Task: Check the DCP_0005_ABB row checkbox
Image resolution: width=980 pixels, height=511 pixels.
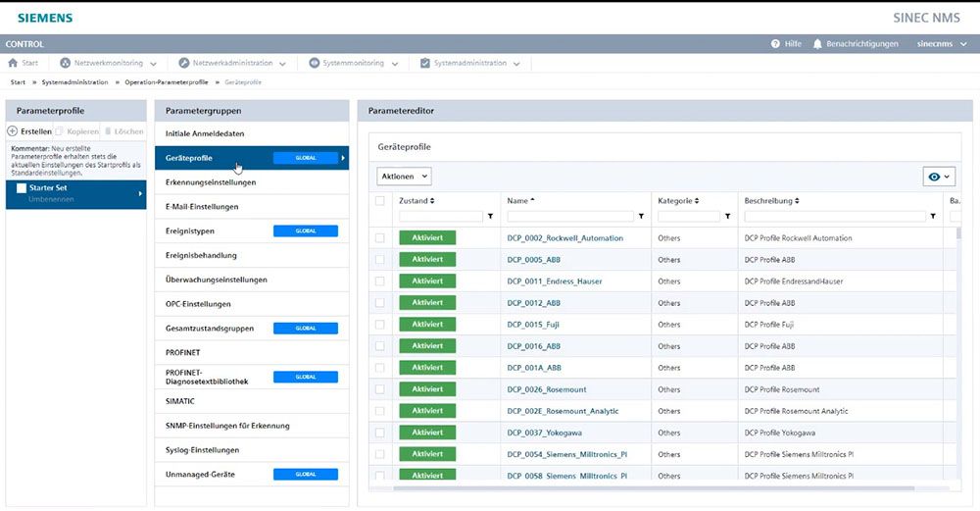Action: tap(380, 260)
